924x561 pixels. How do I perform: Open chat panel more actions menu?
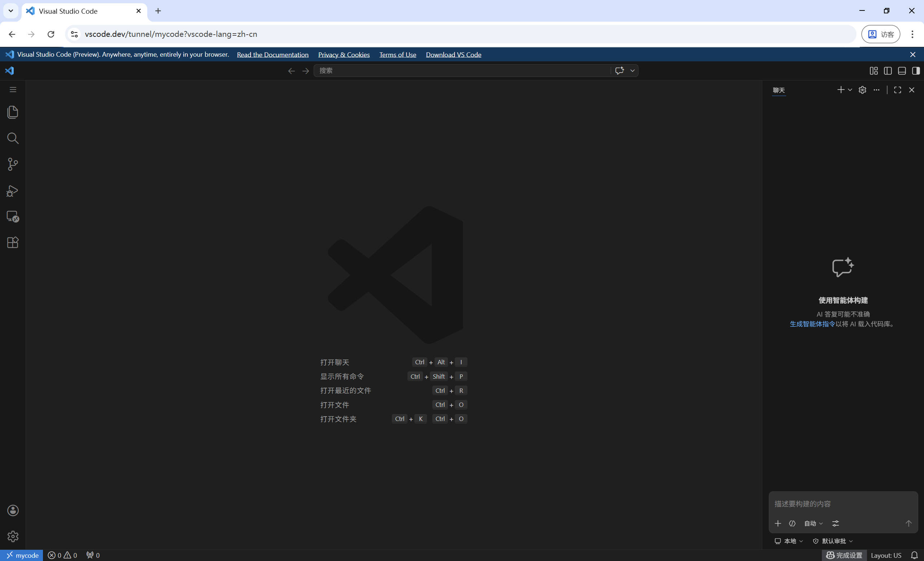(x=876, y=90)
